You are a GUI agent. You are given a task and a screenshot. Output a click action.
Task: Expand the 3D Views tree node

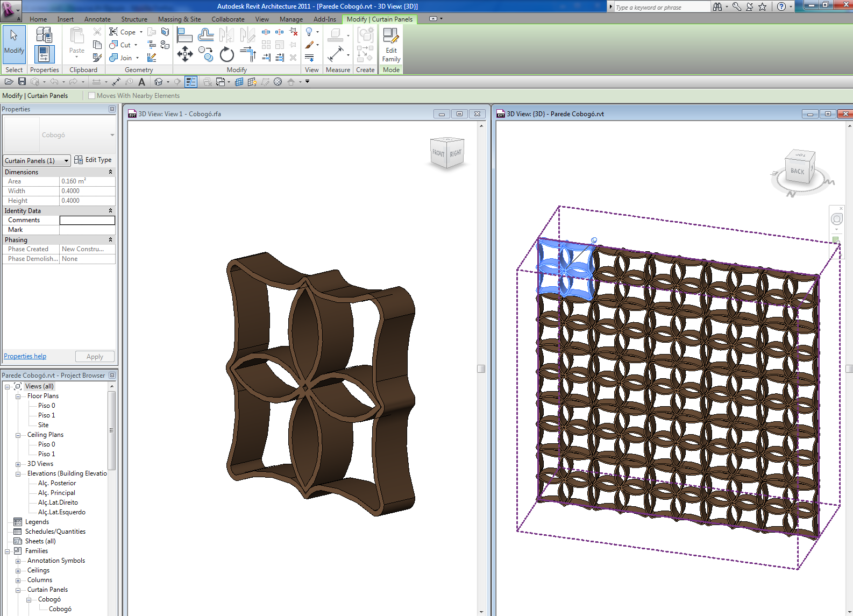[18, 464]
